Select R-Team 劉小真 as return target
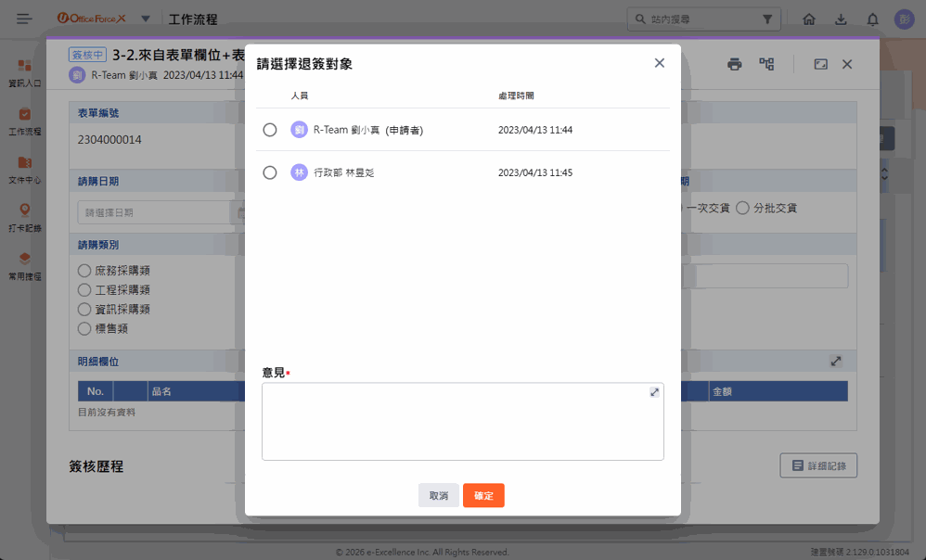Screen dimensions: 926x560 [x=270, y=130]
